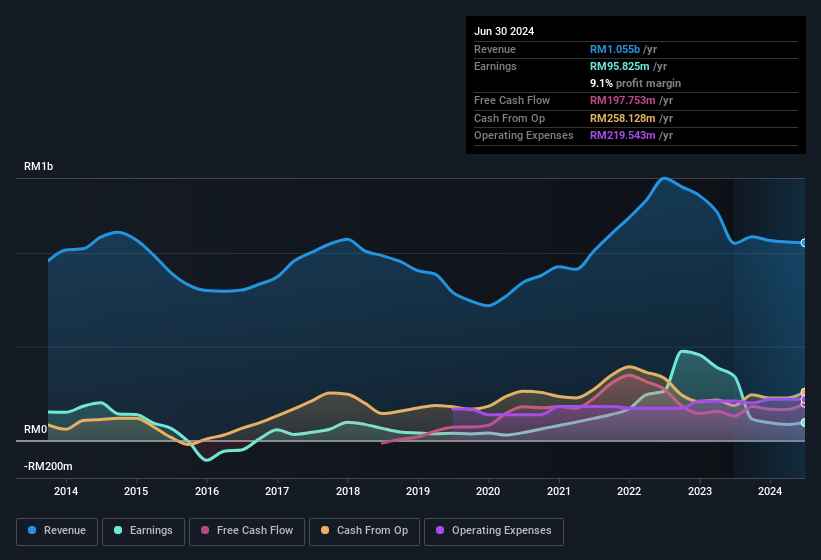
Task: Hide the Free Cash Flow legend series
Action: coord(247,531)
